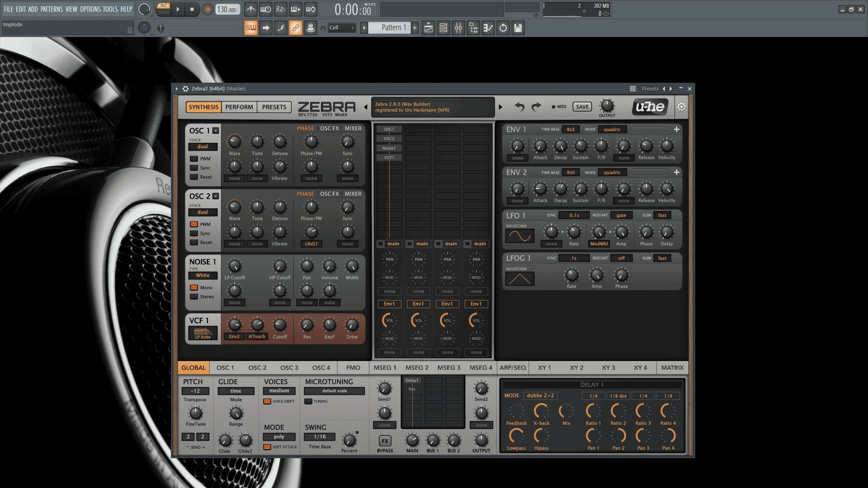The width and height of the screenshot is (868, 488).
Task: Redo the last Zebra edit
Action: pyautogui.click(x=536, y=107)
